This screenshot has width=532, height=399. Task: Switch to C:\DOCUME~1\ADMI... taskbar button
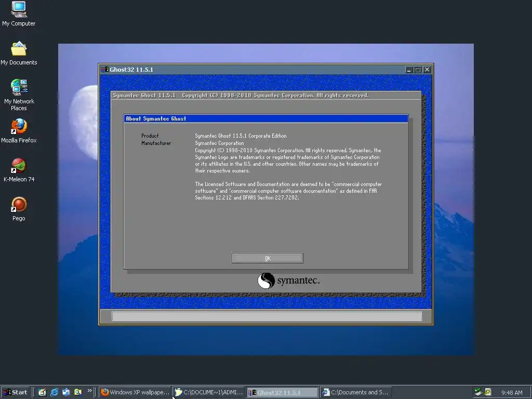click(x=209, y=392)
